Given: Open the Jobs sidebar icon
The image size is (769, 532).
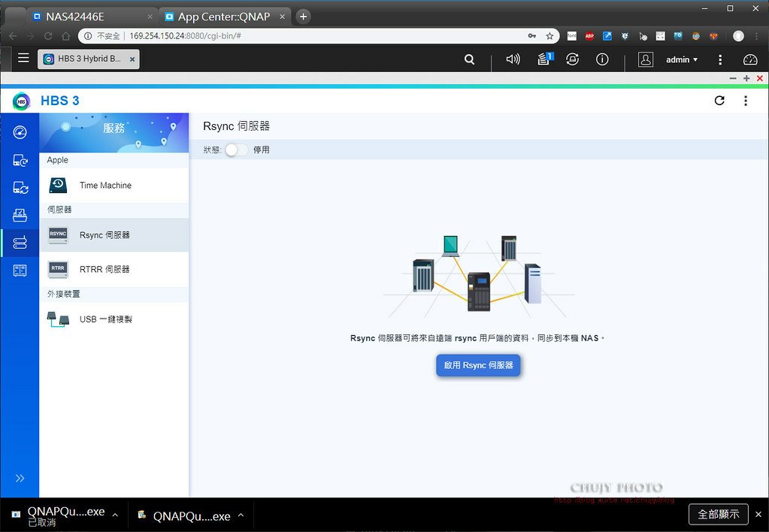Looking at the screenshot, I should point(20,215).
